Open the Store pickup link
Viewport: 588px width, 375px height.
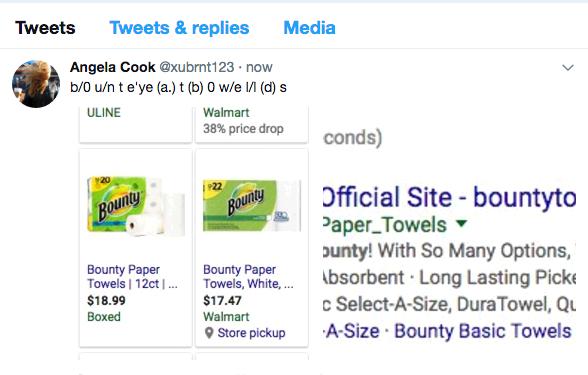tap(251, 333)
